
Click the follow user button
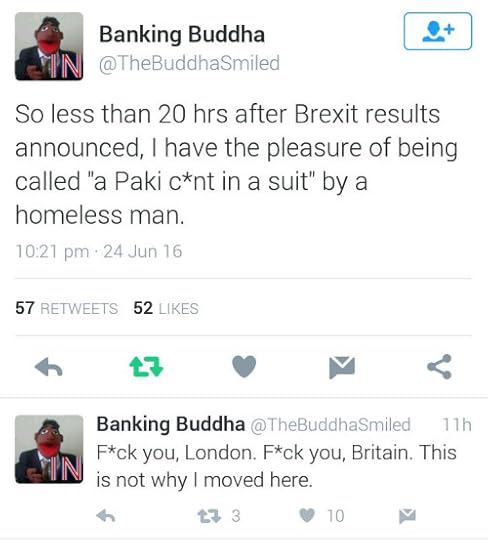coord(438,31)
